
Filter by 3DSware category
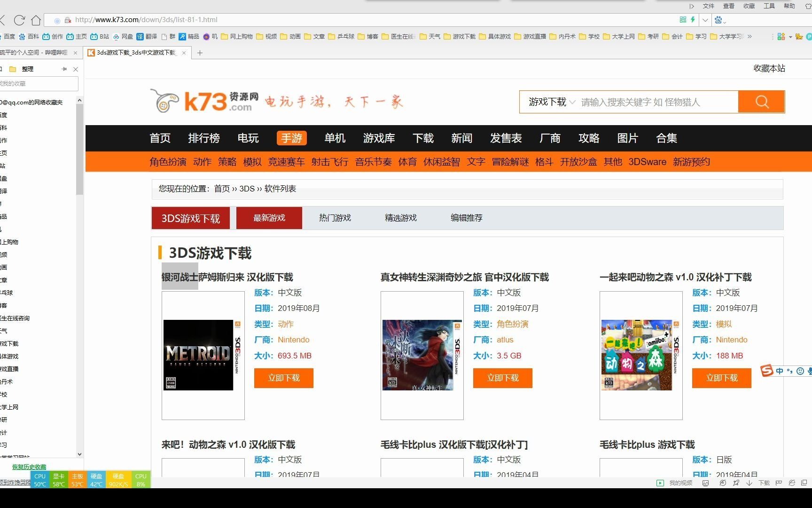pyautogui.click(x=647, y=162)
